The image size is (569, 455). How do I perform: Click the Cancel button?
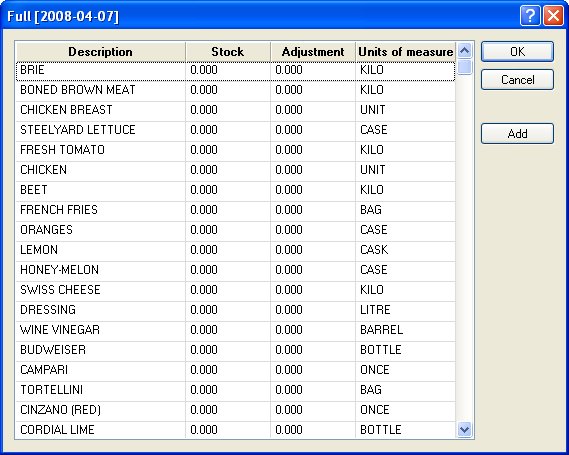pos(517,79)
